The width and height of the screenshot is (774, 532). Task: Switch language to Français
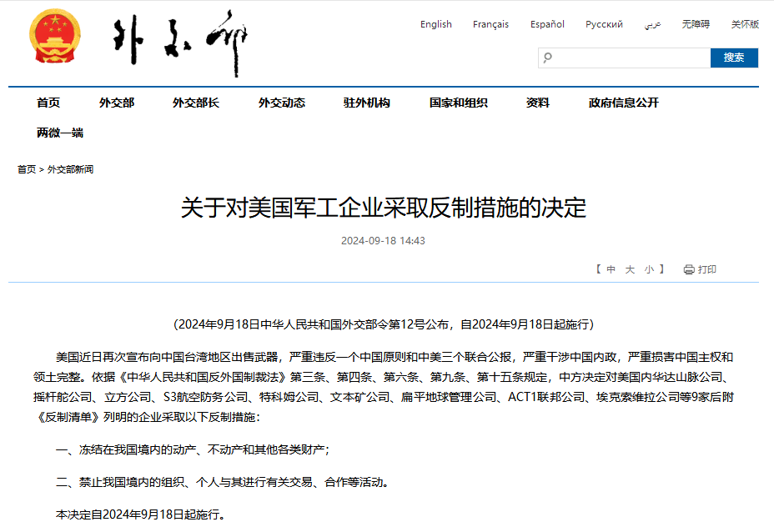point(490,24)
